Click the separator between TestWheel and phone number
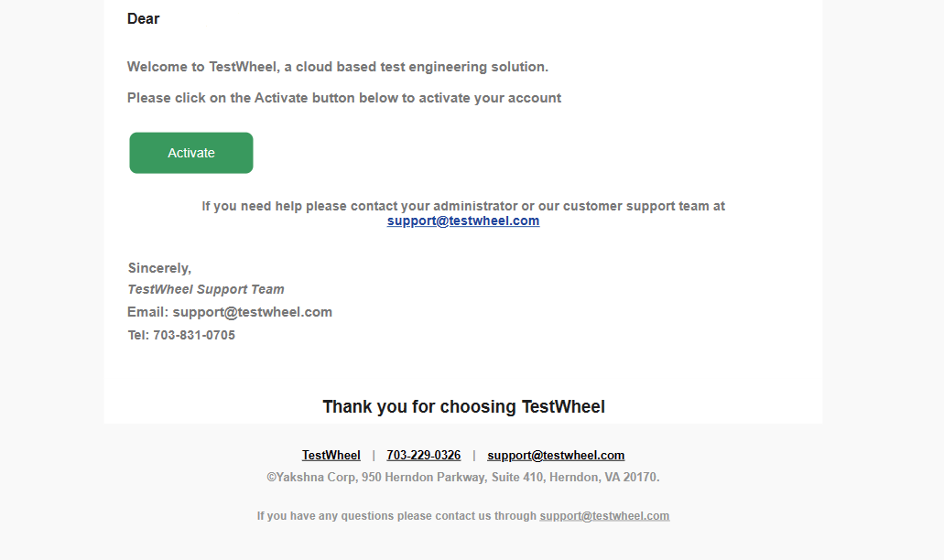This screenshot has height=560, width=944. coord(374,455)
